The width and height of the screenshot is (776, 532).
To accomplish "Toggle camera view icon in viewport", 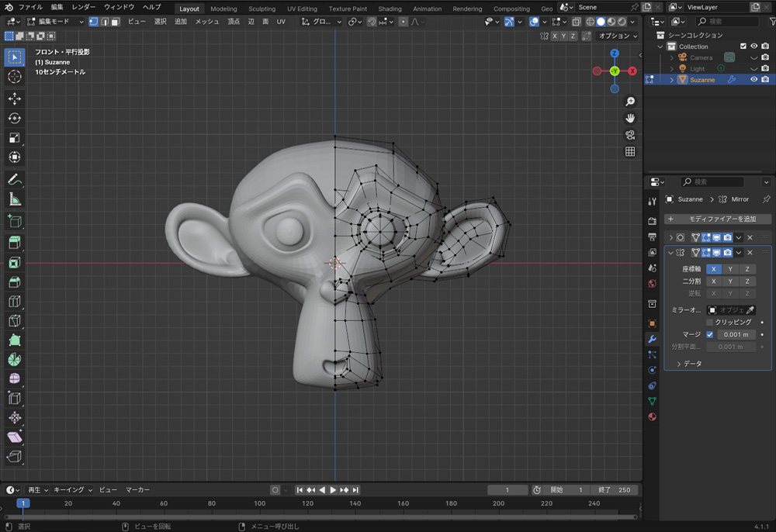I will (x=630, y=135).
